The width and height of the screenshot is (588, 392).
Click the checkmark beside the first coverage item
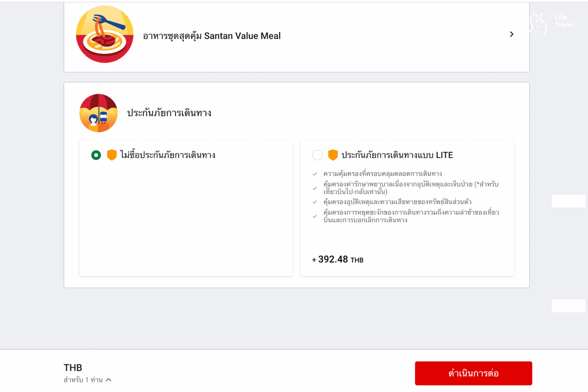[x=315, y=174]
